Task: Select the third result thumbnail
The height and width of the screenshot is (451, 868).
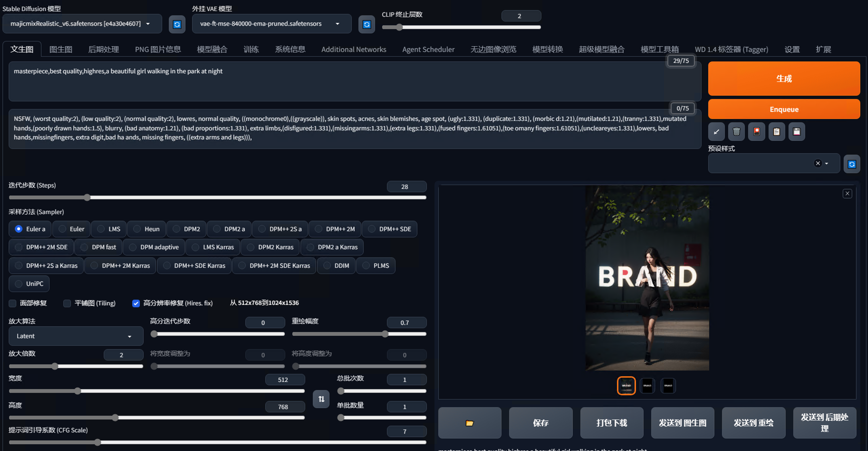Action: coord(668,386)
